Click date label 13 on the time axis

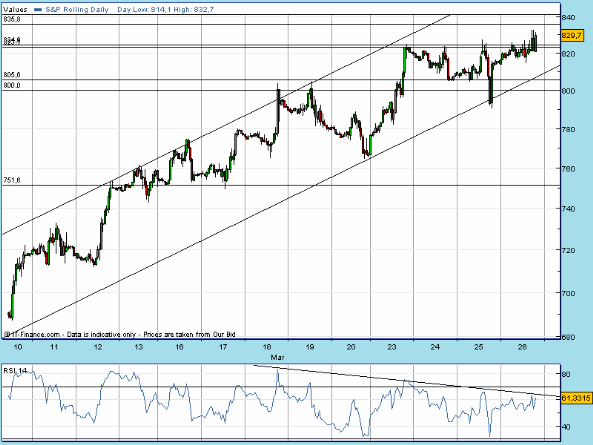[x=139, y=347]
